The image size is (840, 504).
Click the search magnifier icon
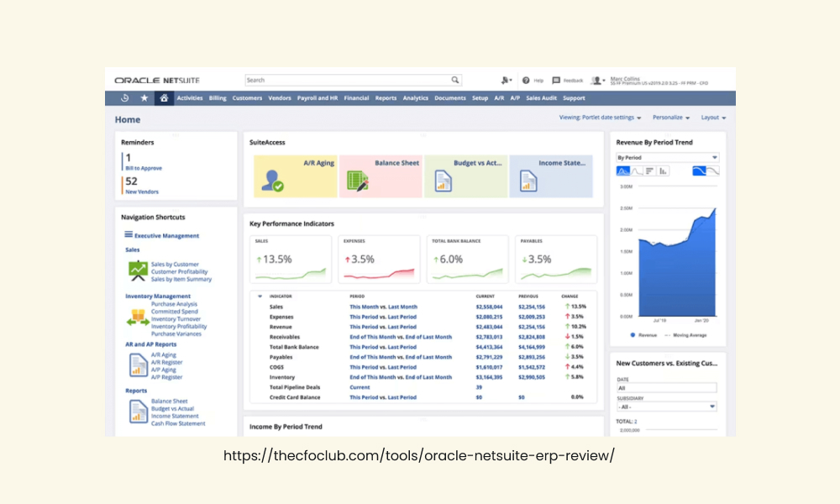(454, 80)
